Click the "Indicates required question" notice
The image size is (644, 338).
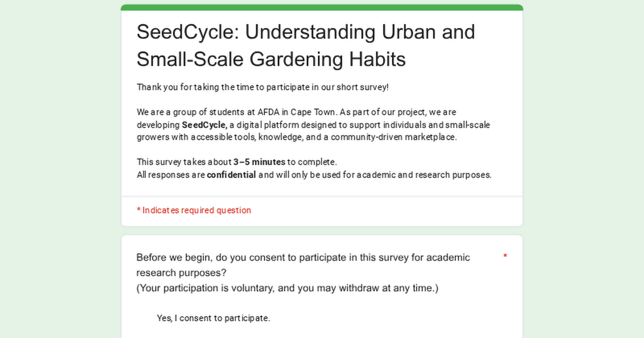click(194, 210)
